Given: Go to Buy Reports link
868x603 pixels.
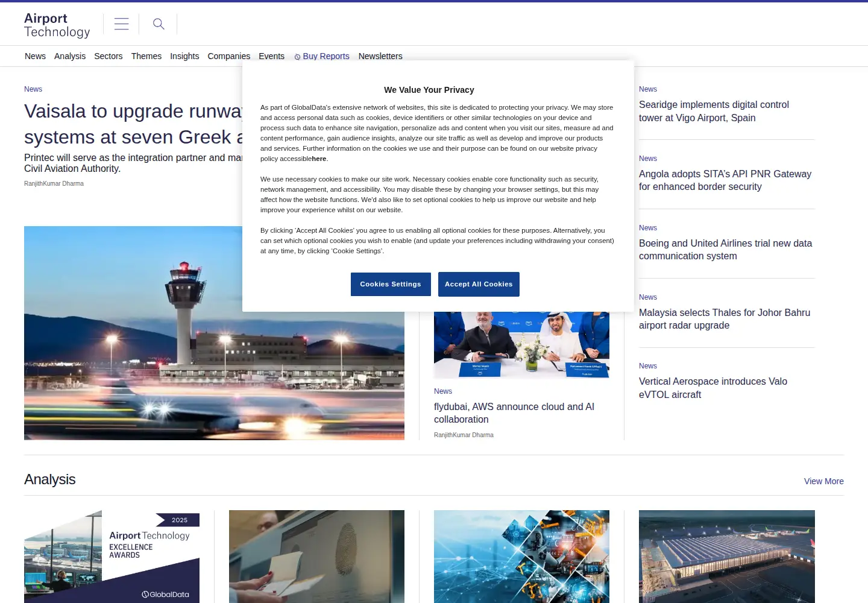Looking at the screenshot, I should click(326, 56).
